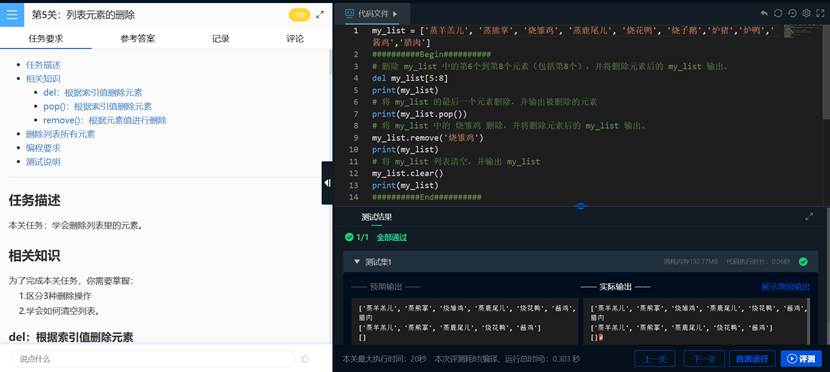The height and width of the screenshot is (372, 830).
Task: Switch to the 参考答案 tab
Action: (138, 39)
